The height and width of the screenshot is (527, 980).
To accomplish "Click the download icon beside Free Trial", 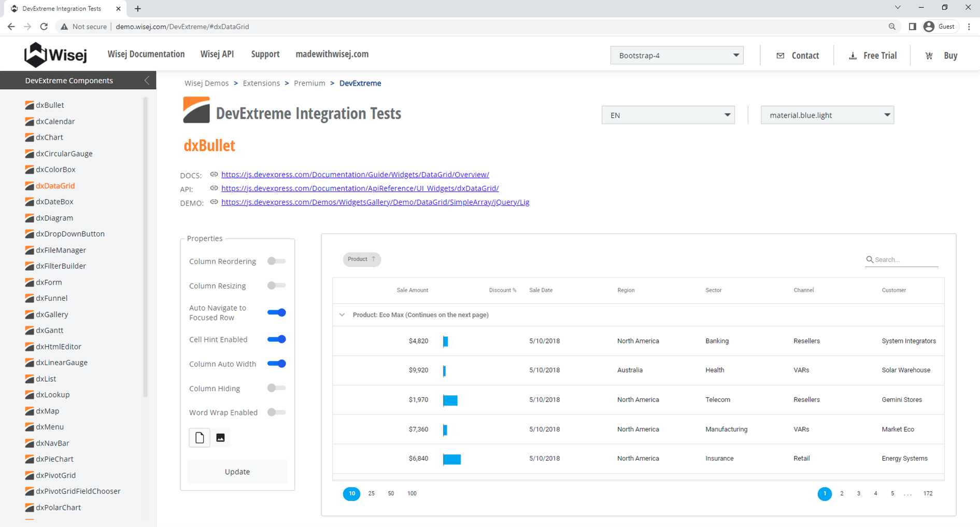I will click(853, 56).
